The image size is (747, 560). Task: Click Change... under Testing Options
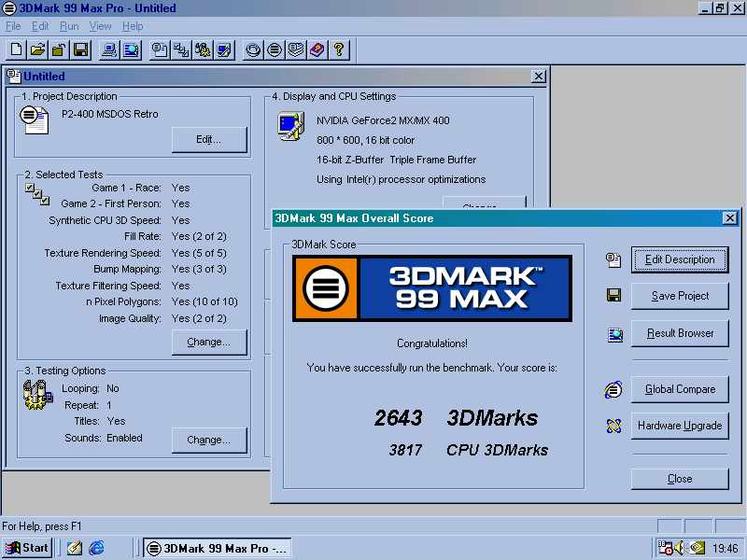(x=209, y=440)
